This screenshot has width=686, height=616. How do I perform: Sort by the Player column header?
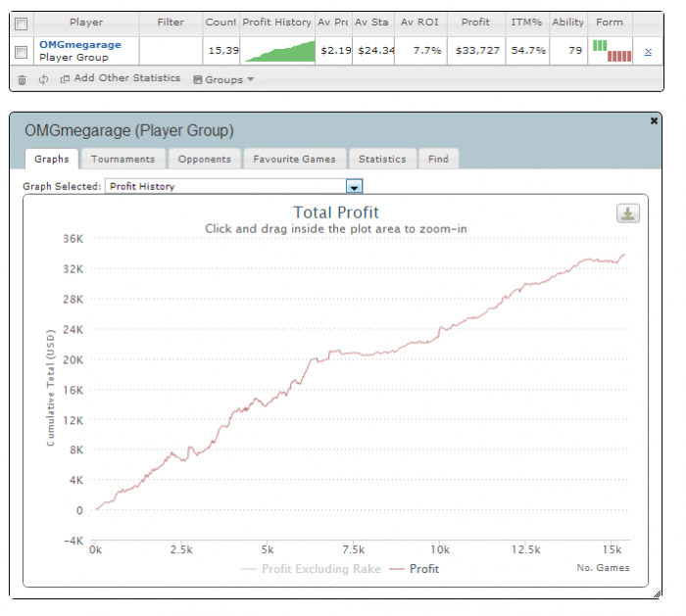pos(86,23)
